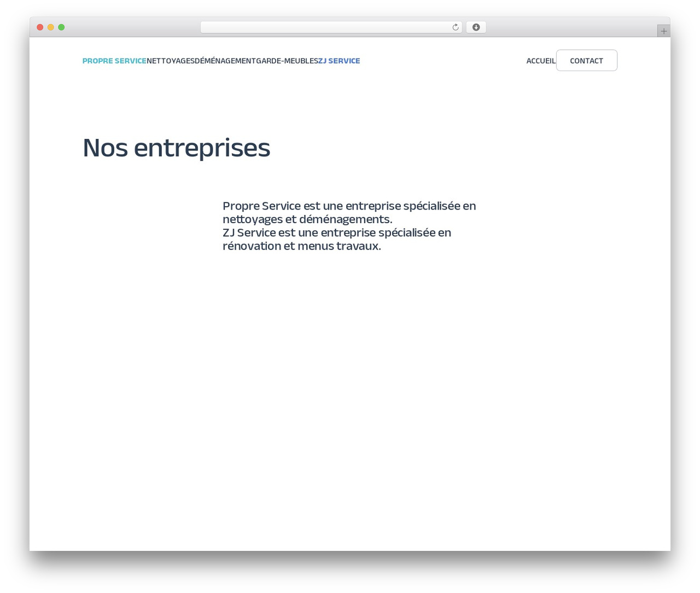Click the ZJ Service description sentence

337,240
